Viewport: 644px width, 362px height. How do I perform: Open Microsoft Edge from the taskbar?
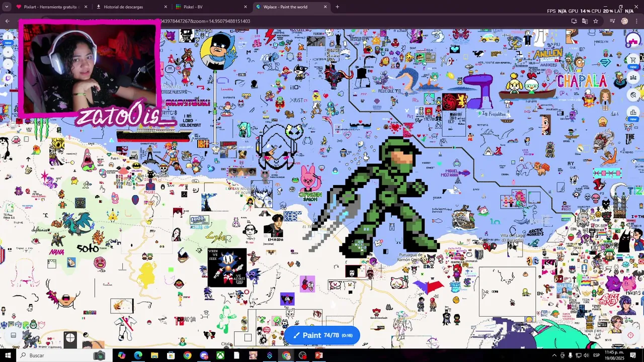138,355
